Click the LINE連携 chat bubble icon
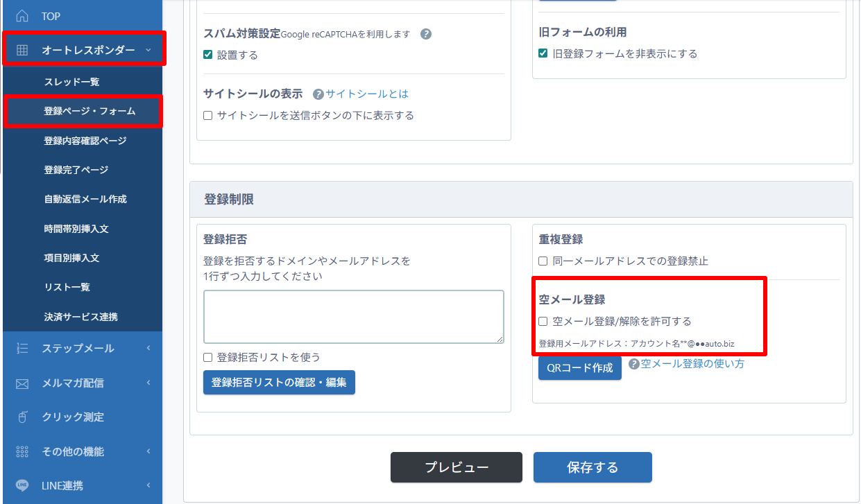 tap(22, 485)
